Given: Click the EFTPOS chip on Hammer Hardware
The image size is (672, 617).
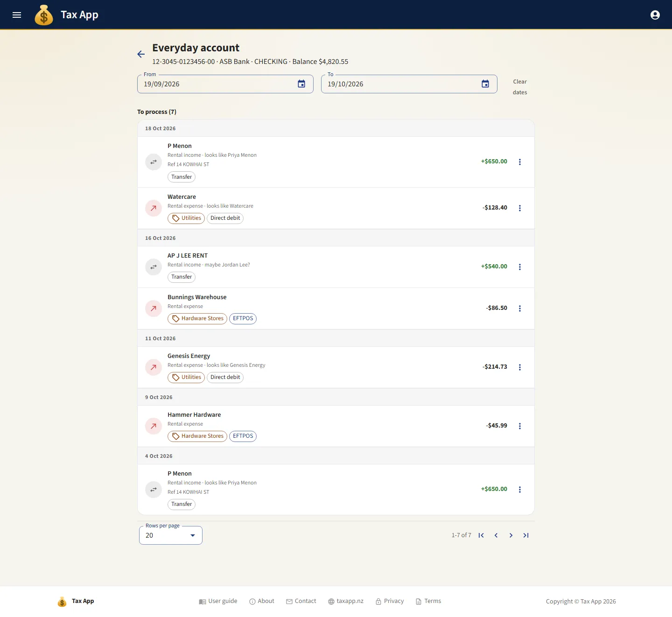Looking at the screenshot, I should point(243,436).
